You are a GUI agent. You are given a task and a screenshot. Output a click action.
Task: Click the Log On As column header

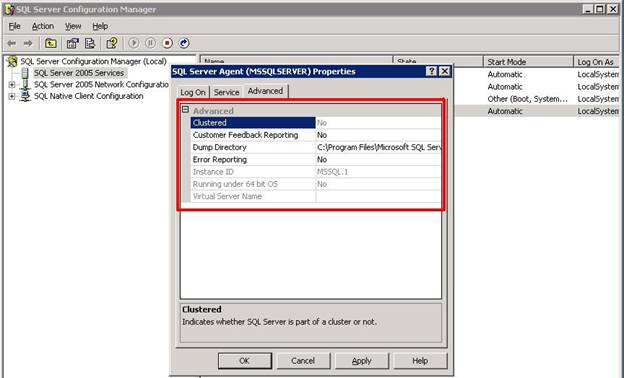597,62
